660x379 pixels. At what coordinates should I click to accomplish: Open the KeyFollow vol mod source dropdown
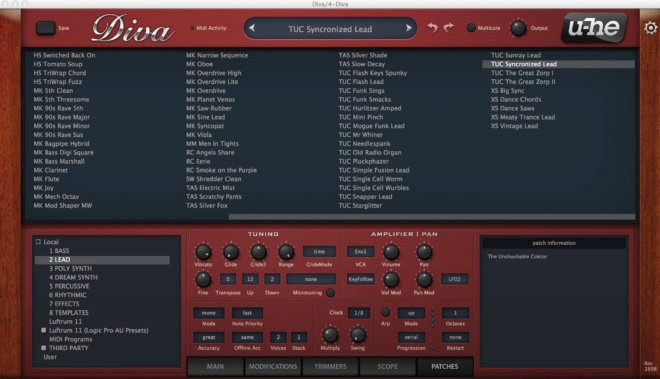point(360,279)
